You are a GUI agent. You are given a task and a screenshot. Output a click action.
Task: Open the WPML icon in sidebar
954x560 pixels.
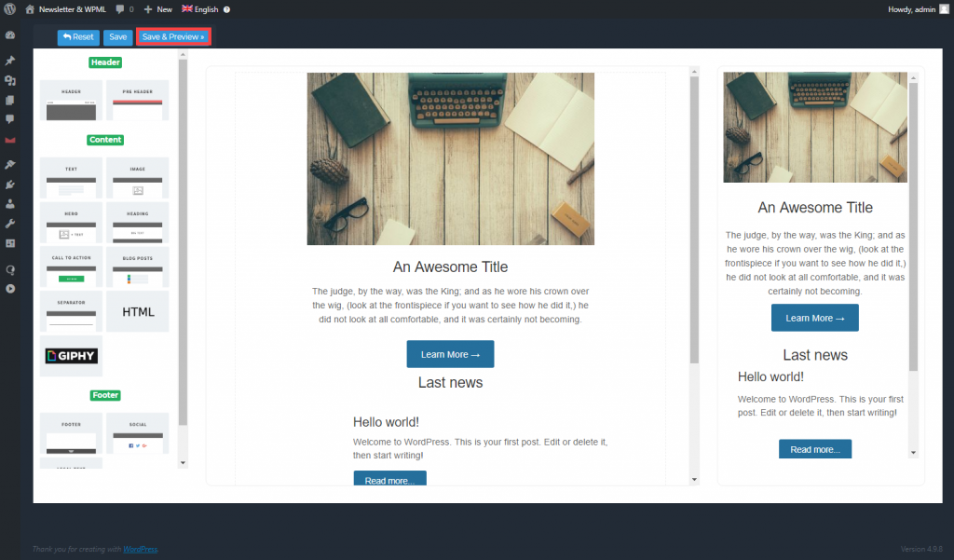tap(10, 269)
